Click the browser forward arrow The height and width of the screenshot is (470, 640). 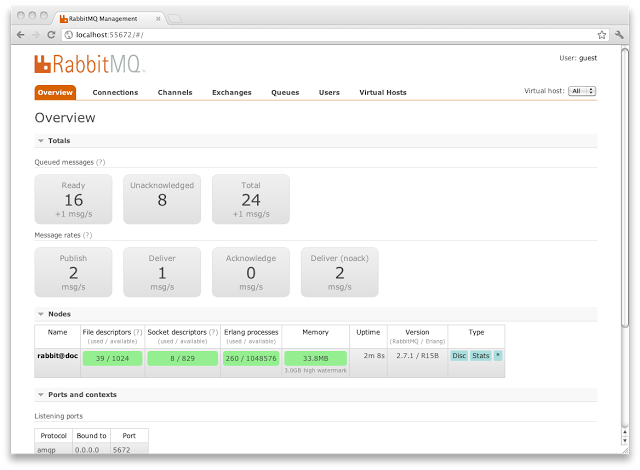pyautogui.click(x=36, y=35)
